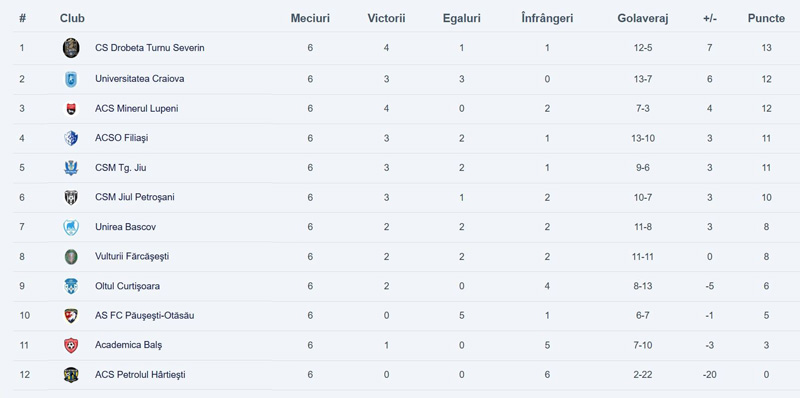Click the ACS Petrolul Hârtiești club badge

(71, 375)
